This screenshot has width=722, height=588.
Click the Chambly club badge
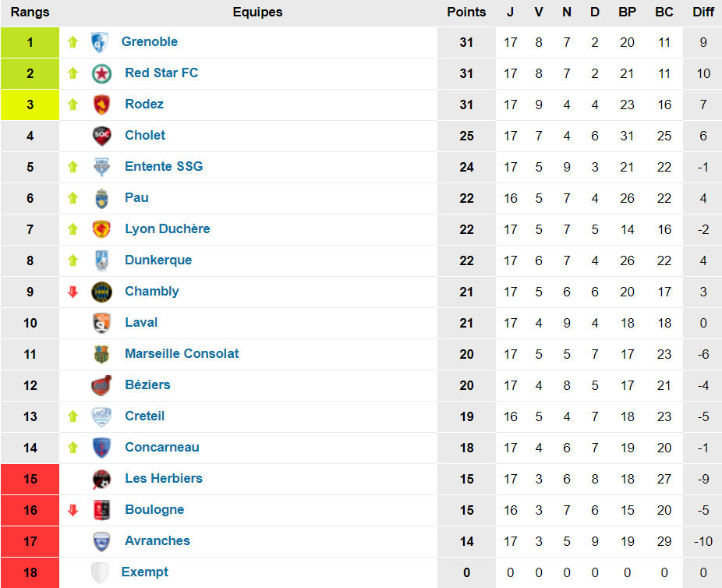click(101, 292)
